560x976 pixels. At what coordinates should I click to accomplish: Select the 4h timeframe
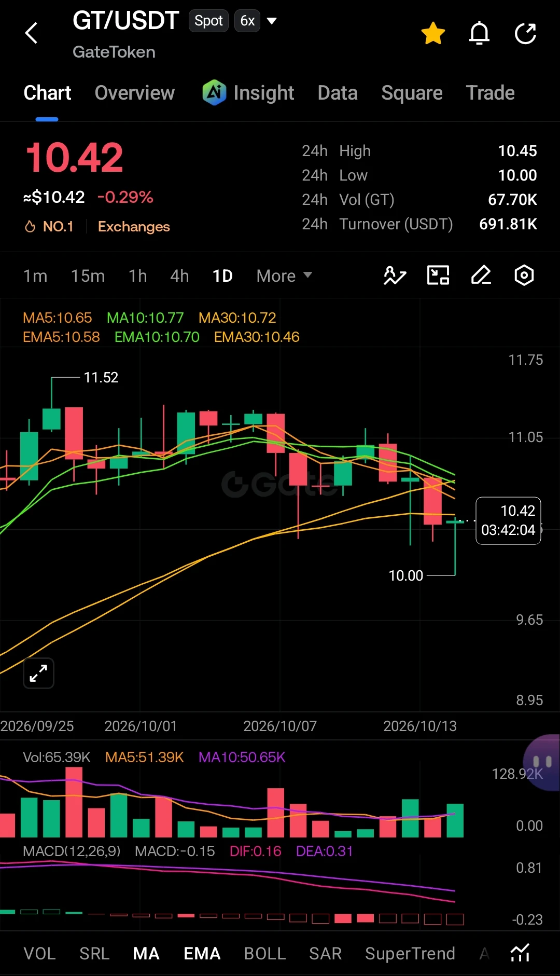[x=179, y=276]
